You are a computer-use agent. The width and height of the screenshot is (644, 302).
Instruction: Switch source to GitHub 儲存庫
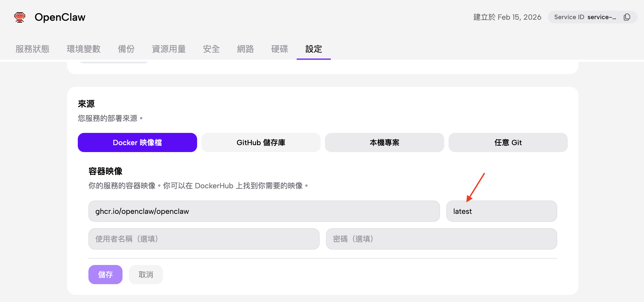tap(260, 142)
